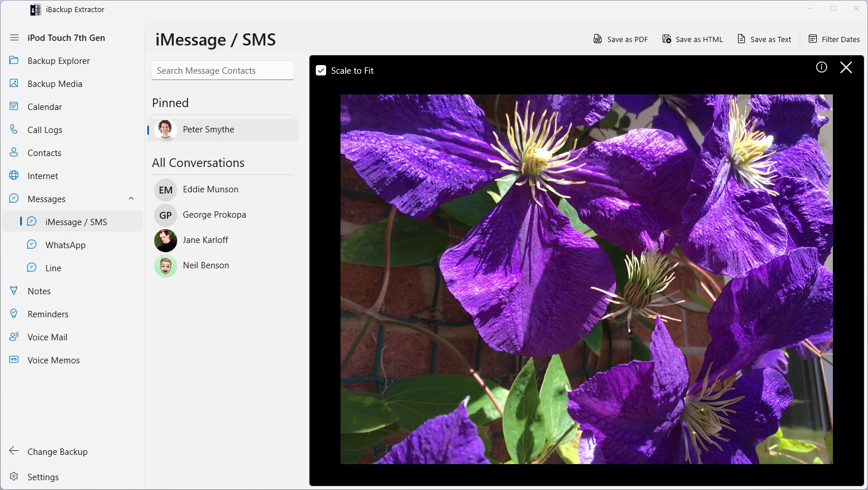
Task: Open the Filter Dates option
Action: (834, 39)
